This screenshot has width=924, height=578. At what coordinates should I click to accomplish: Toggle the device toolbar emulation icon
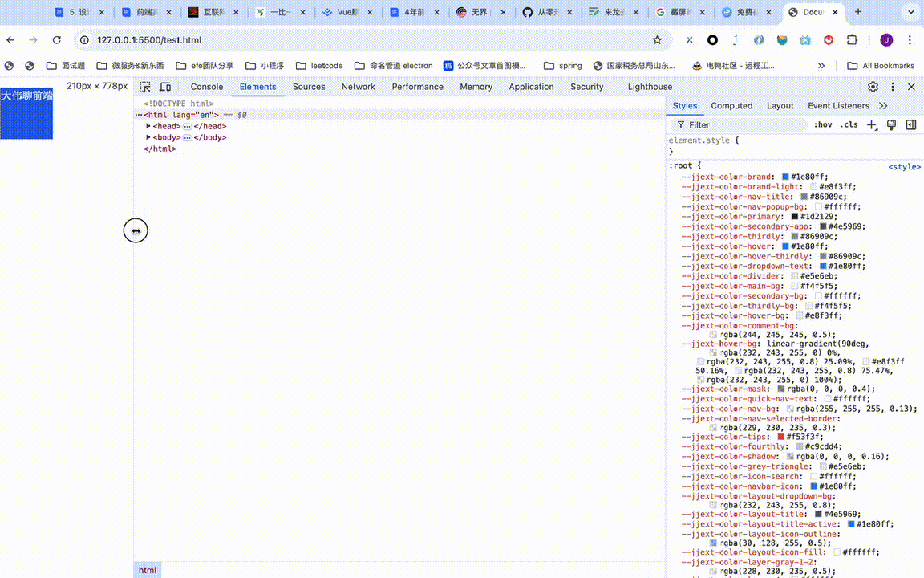(x=165, y=87)
